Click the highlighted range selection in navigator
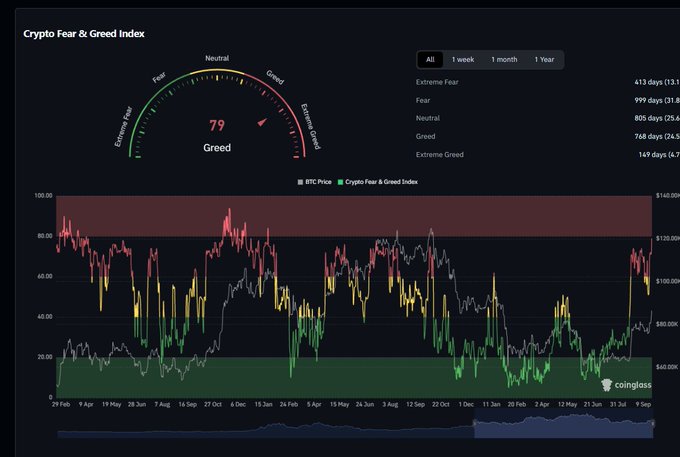Viewport: 680px width, 457px height. pyautogui.click(x=563, y=424)
